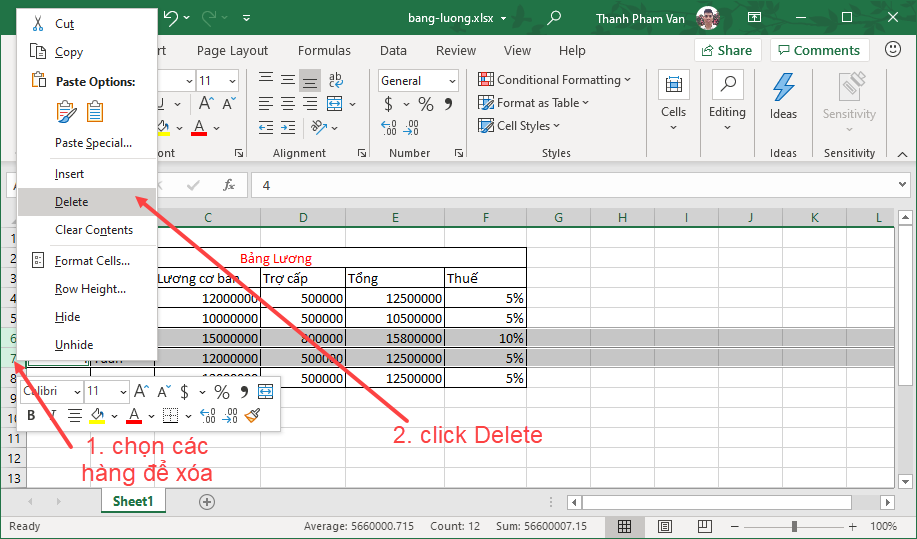Choose Delete from the context menu
Screen dimensions: 917x539
(87, 202)
